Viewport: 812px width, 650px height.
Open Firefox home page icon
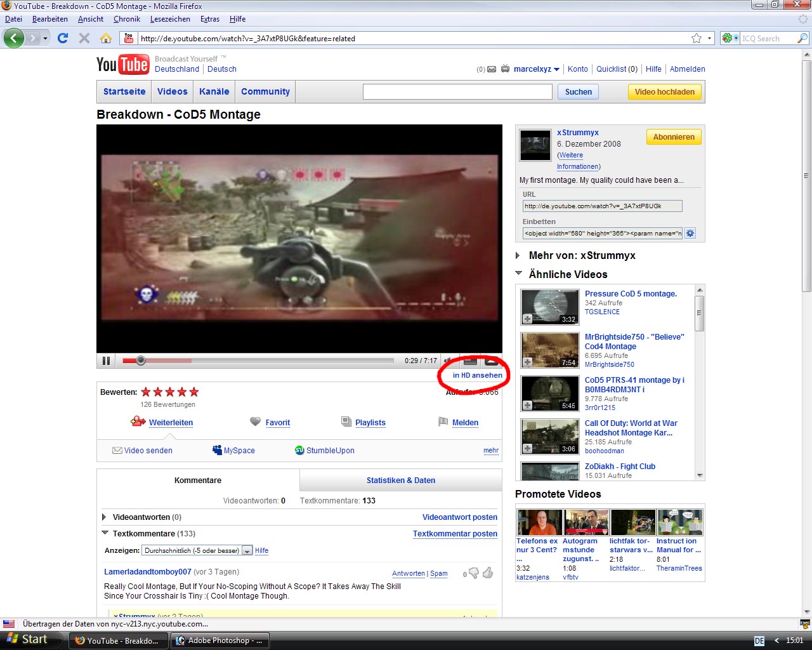click(106, 38)
